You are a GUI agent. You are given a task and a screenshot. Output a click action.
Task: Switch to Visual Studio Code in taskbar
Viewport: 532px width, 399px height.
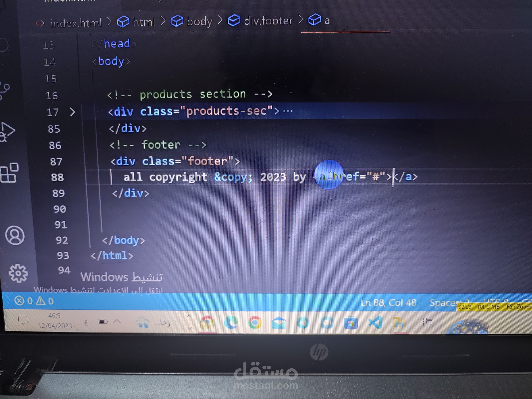pyautogui.click(x=375, y=323)
